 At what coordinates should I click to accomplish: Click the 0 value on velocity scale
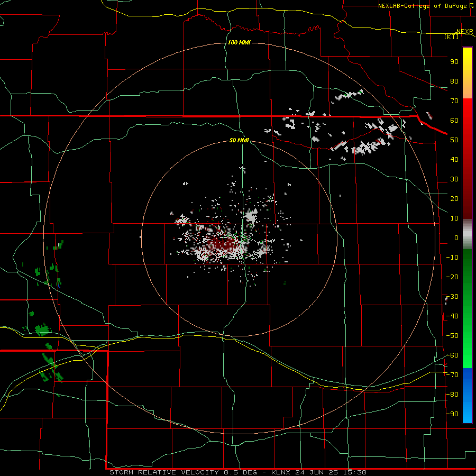click(x=456, y=238)
